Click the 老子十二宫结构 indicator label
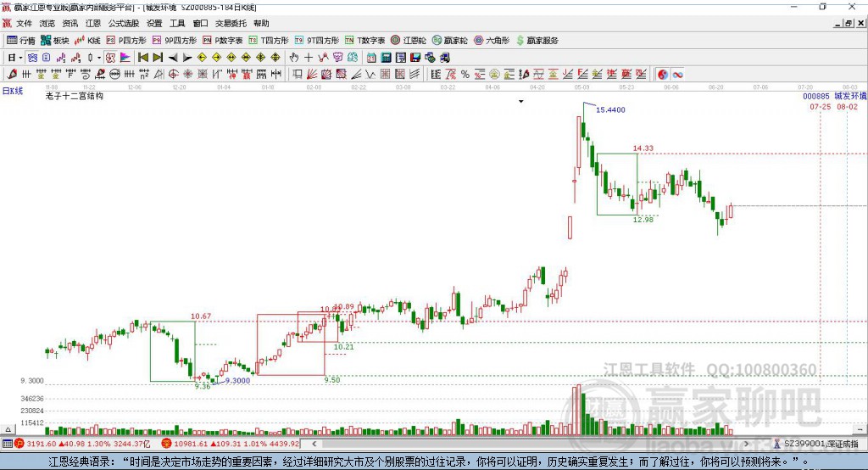The image size is (868, 470). click(x=75, y=96)
